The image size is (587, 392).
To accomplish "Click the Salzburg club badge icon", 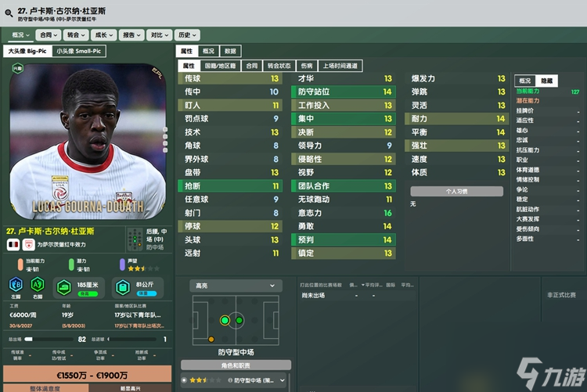I will coord(28,244).
